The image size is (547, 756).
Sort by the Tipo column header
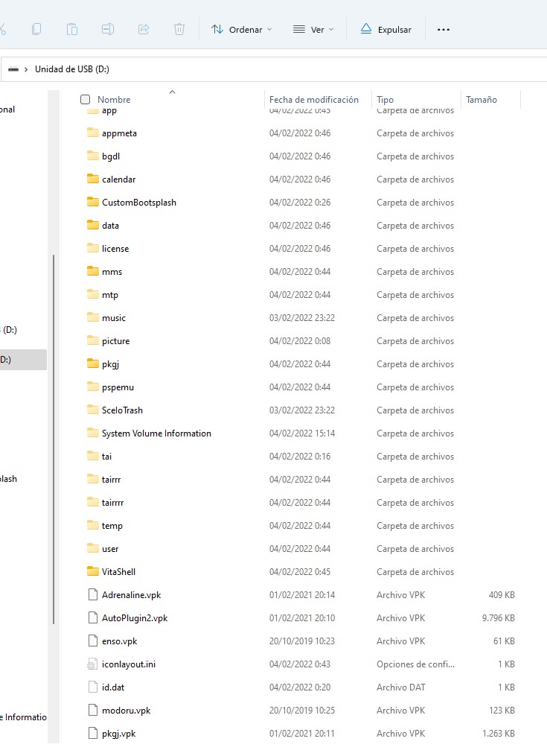click(385, 99)
